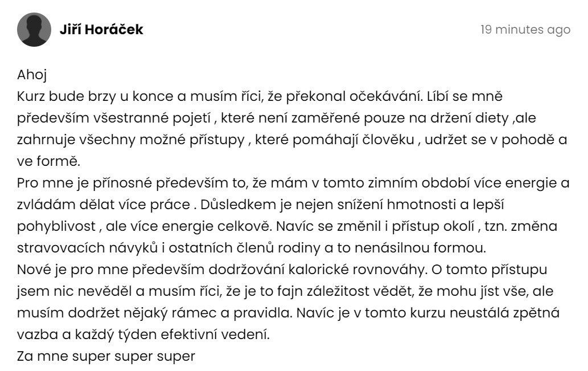The width and height of the screenshot is (588, 371).
Task: Click the line starting "Kurz bude brzy u konce"
Action: click(260, 96)
